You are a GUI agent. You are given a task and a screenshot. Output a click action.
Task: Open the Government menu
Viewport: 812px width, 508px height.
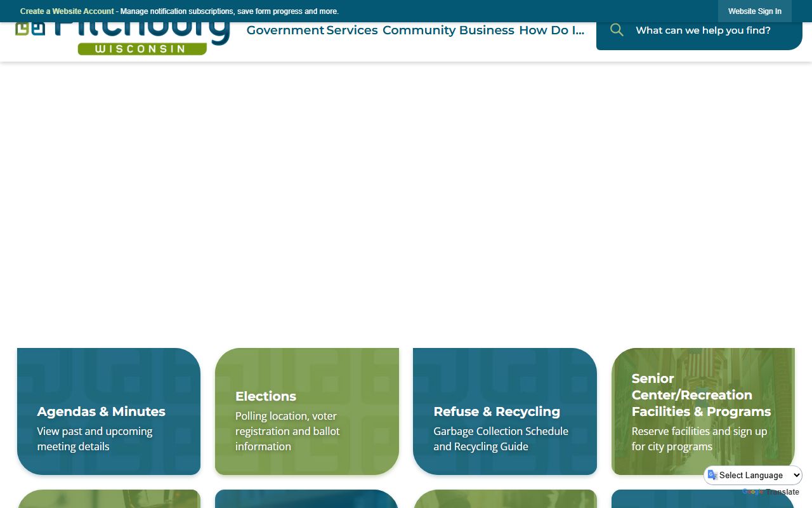click(x=285, y=30)
